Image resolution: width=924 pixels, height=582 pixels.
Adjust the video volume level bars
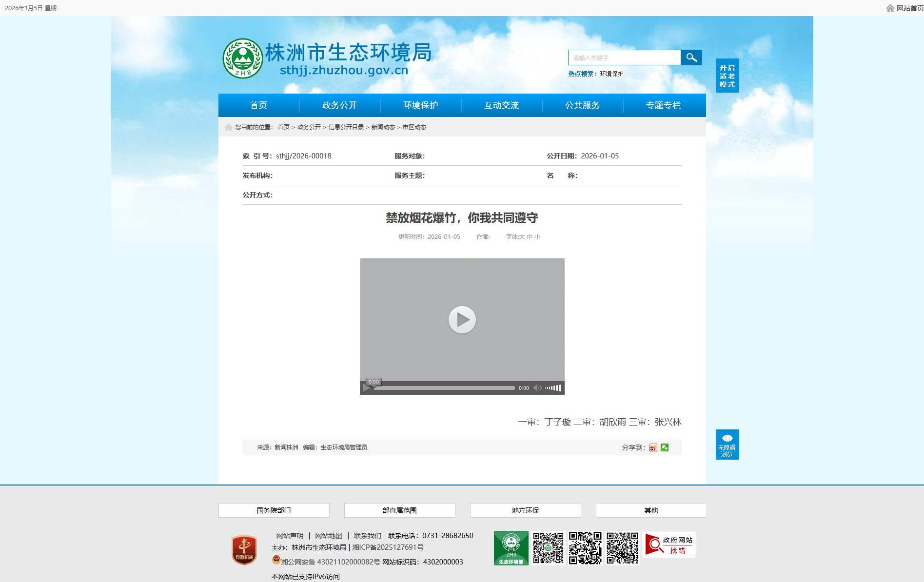[x=553, y=388]
